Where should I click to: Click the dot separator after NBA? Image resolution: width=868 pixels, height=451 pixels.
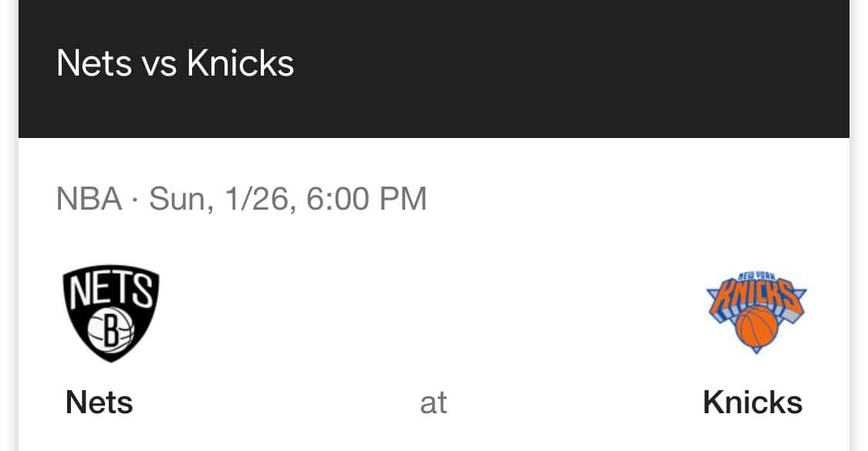click(x=135, y=200)
